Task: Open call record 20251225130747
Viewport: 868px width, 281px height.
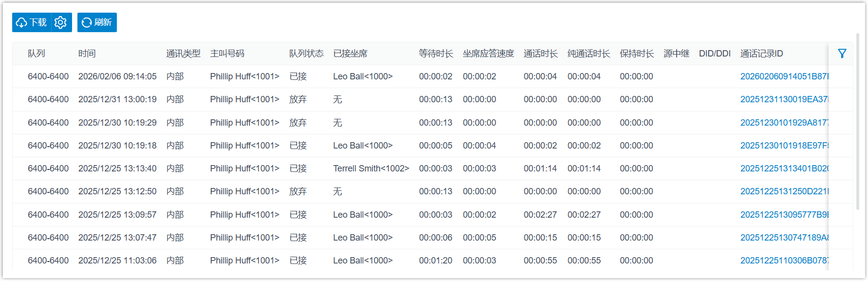Action: point(784,238)
